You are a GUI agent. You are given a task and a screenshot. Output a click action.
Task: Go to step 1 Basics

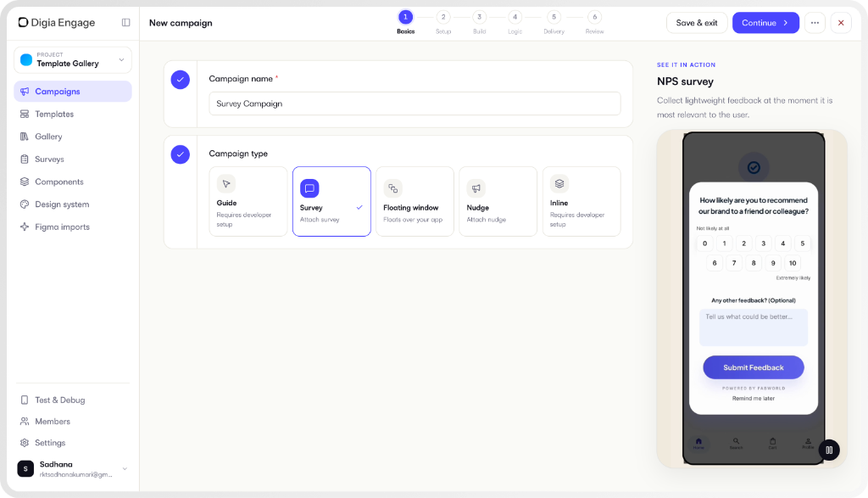[406, 23]
